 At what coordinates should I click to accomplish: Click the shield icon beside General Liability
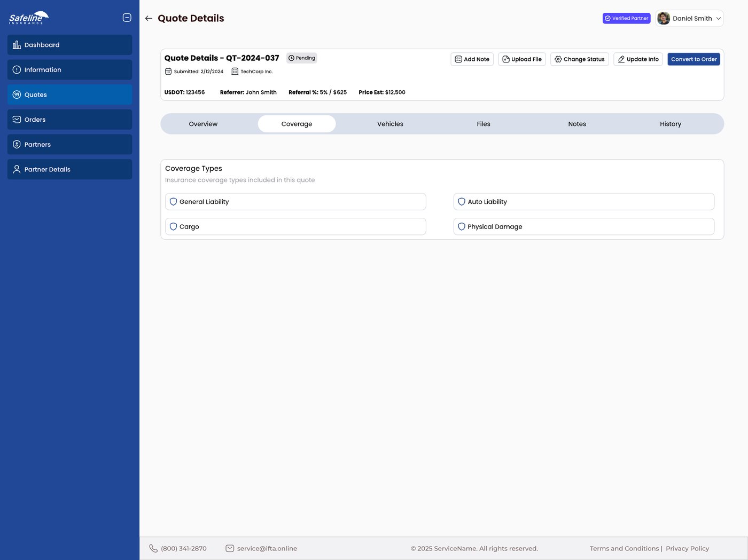[x=173, y=202]
